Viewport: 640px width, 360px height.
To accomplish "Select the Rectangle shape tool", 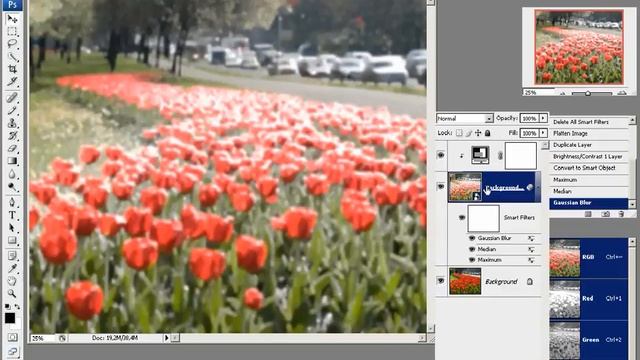I will tap(12, 240).
